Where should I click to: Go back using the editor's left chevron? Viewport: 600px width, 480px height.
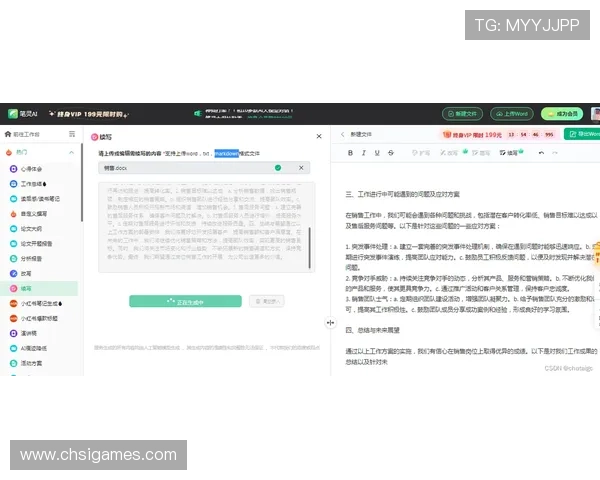342,134
